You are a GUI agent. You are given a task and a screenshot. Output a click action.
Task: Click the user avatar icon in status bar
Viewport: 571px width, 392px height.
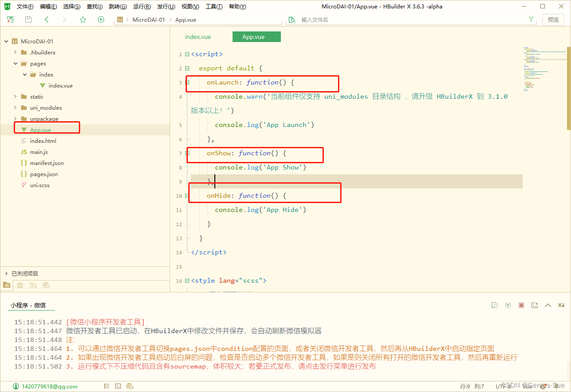click(x=16, y=386)
